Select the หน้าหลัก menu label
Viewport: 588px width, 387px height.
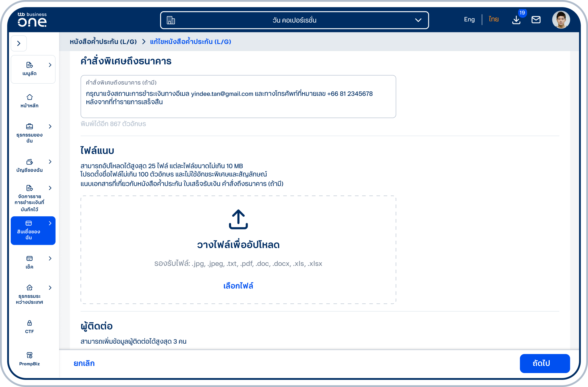pyautogui.click(x=29, y=106)
